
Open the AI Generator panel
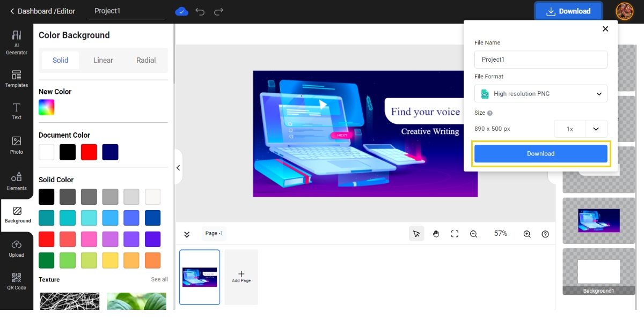pyautogui.click(x=17, y=42)
